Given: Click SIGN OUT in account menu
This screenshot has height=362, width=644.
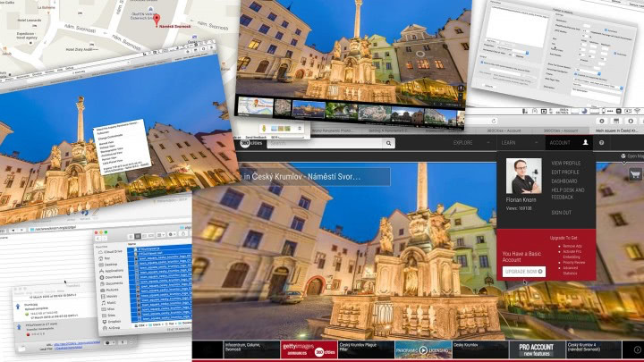Looking at the screenshot, I should 562,213.
